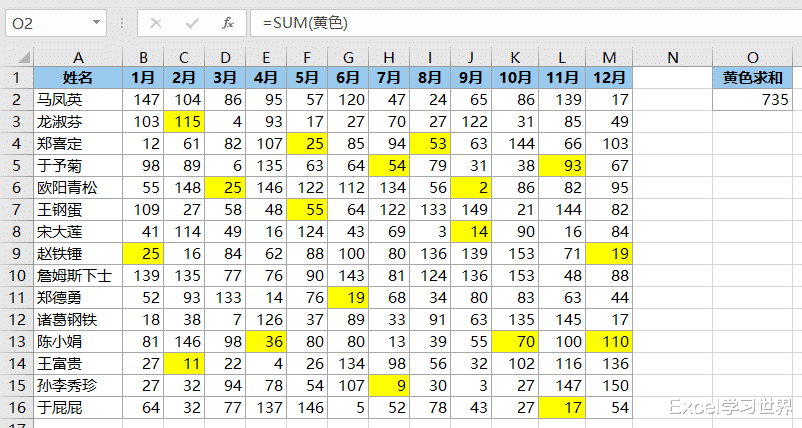Click the yellow cell with 115
This screenshot has width=802, height=428.
[x=184, y=122]
